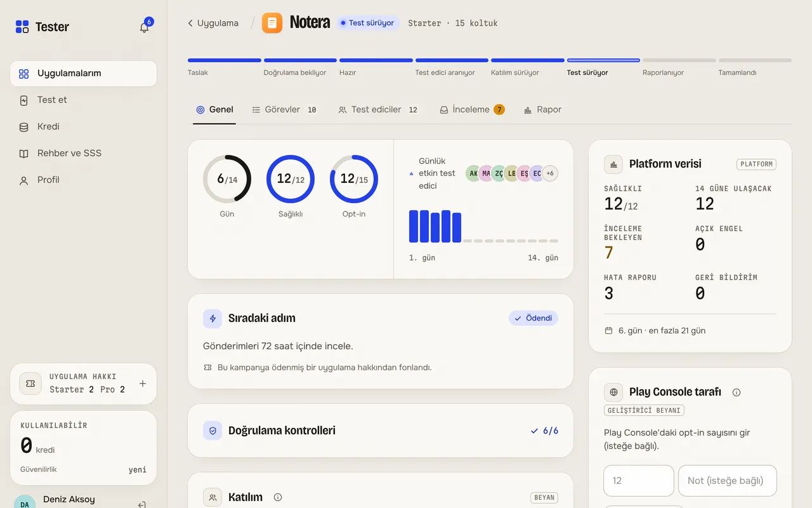Open Rehber ve SSS in sidebar
812x508 pixels.
click(83, 154)
